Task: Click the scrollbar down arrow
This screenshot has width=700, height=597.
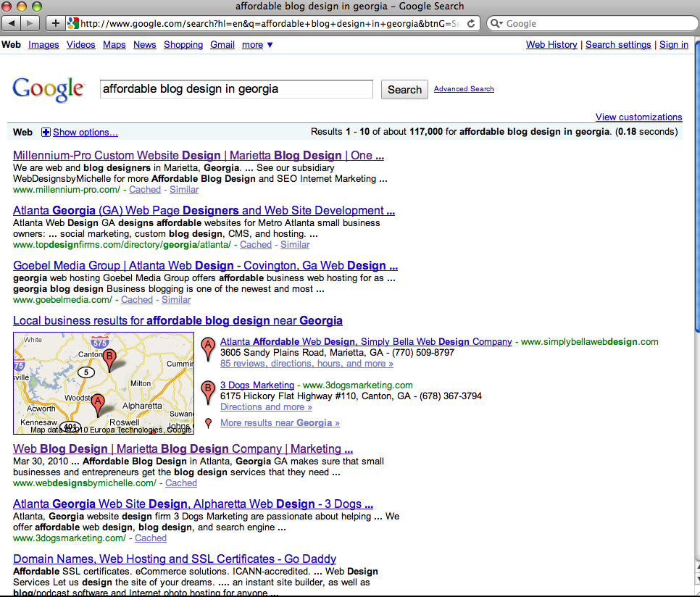Action: 697,578
